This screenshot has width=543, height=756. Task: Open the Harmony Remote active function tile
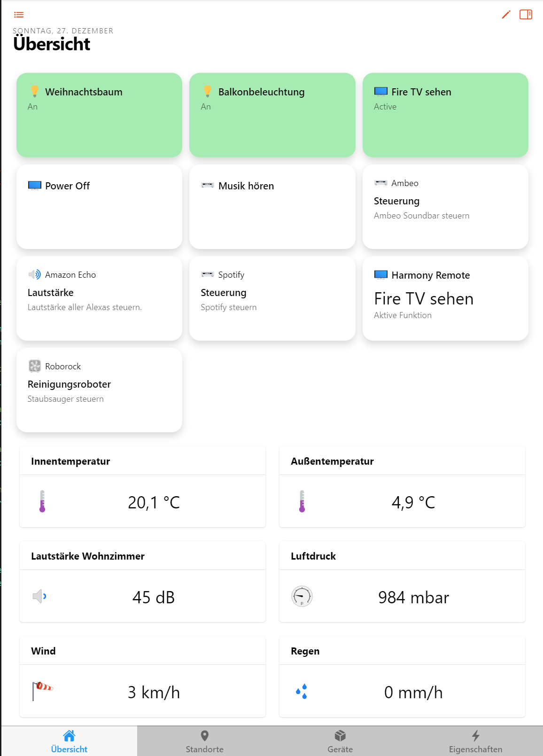tap(445, 298)
